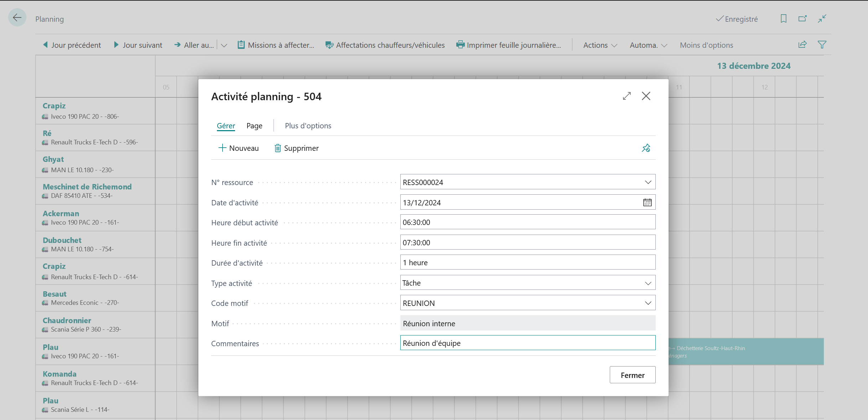Go back with the Planning arrow

click(17, 17)
